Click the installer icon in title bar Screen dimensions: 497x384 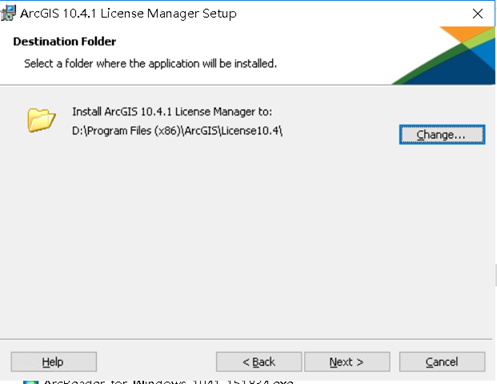click(x=8, y=13)
